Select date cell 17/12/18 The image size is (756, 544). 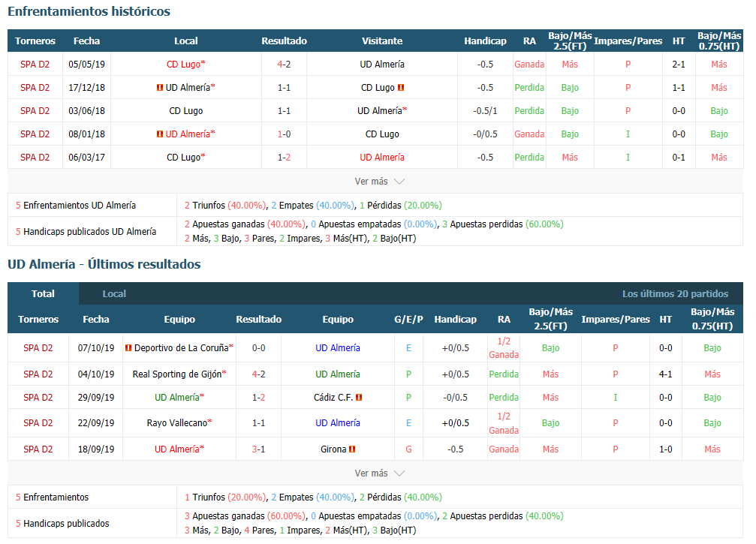87,88
